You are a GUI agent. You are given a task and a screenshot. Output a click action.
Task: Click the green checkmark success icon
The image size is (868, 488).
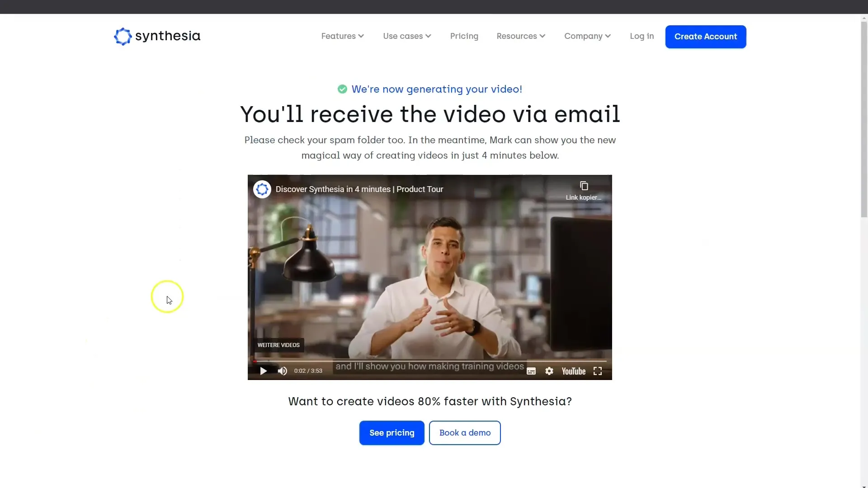point(342,89)
